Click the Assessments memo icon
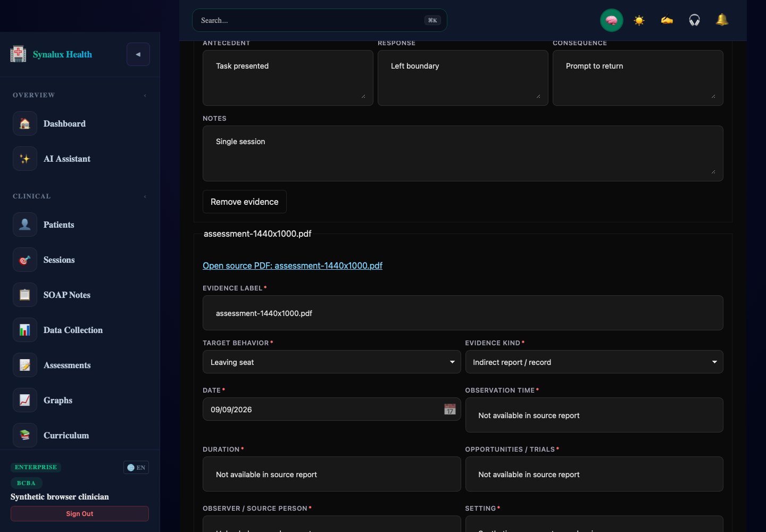The image size is (766, 532). (25, 365)
